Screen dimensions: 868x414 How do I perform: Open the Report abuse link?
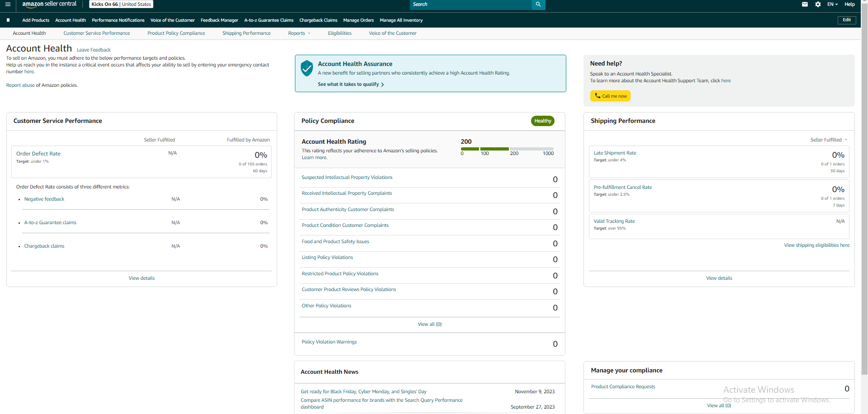pos(20,85)
